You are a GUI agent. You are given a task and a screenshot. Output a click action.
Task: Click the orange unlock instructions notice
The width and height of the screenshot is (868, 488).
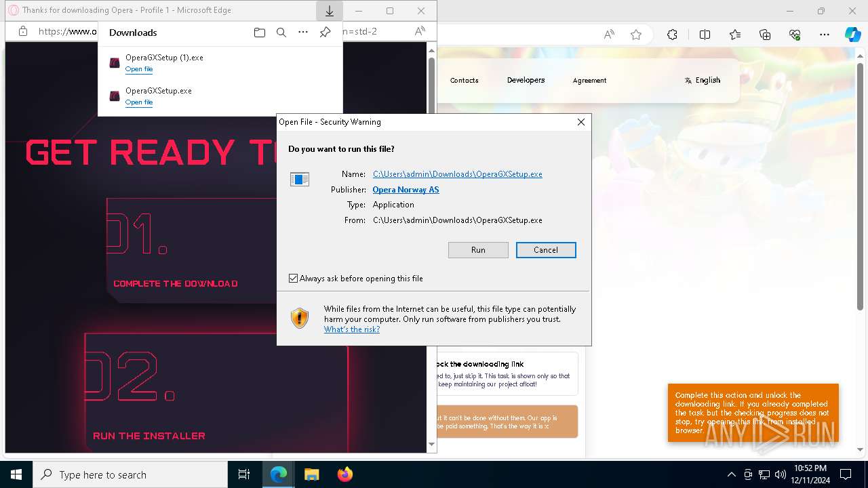click(753, 413)
